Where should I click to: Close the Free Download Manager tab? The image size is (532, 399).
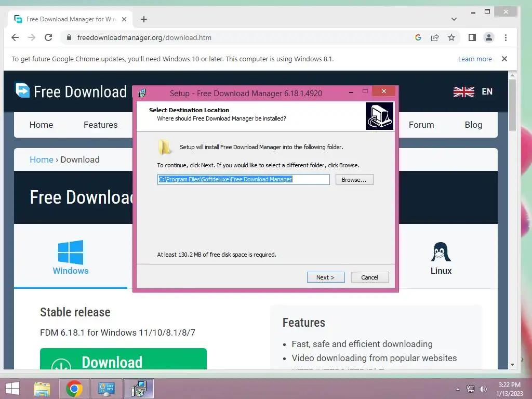tap(124, 19)
